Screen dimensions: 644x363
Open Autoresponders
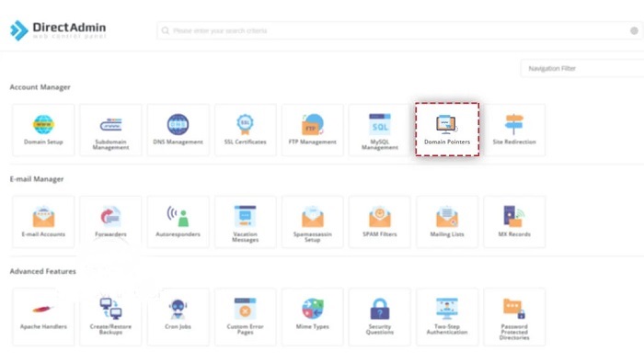point(178,221)
